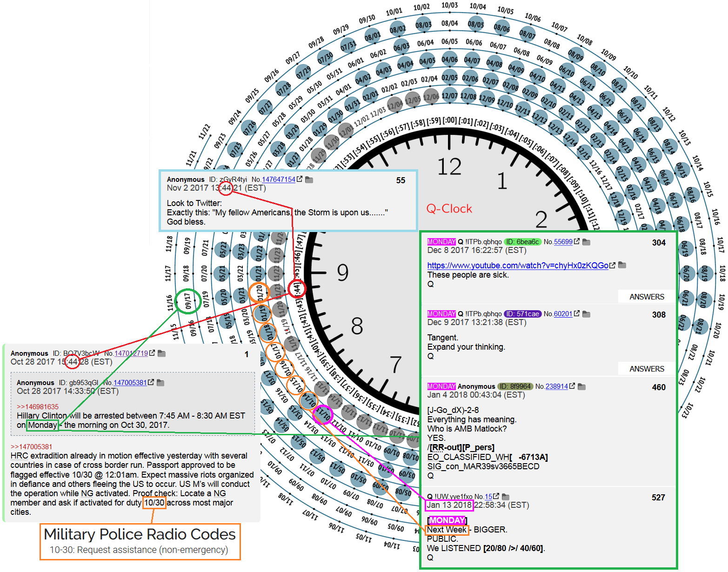728x572 pixels.
Task: Click external link icon beside No.15
Action: (x=496, y=496)
